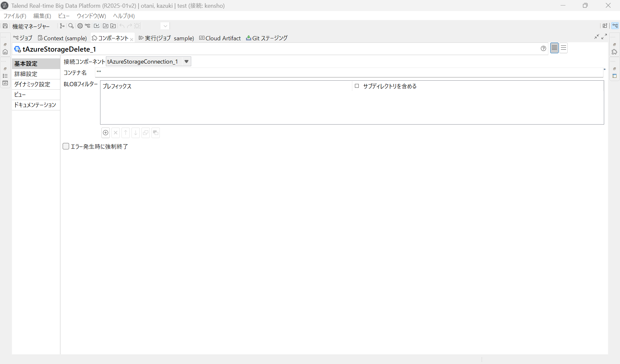Open project settings gear icon
Screen dimensions: 620x364
coord(80,26)
